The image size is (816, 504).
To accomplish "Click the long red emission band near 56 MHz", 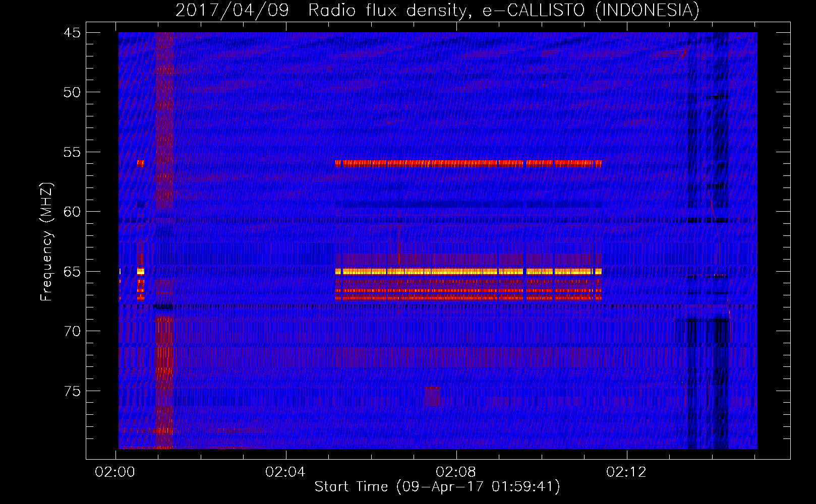I will coord(469,163).
